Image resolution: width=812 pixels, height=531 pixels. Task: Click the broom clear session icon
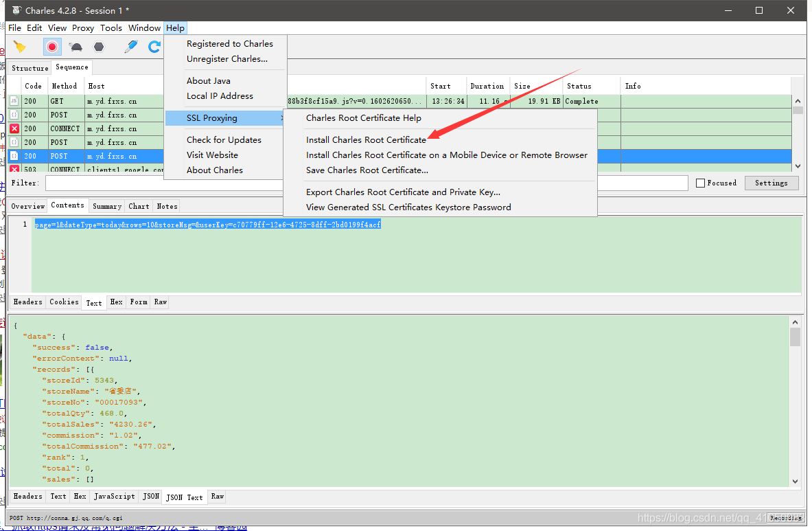pyautogui.click(x=20, y=47)
